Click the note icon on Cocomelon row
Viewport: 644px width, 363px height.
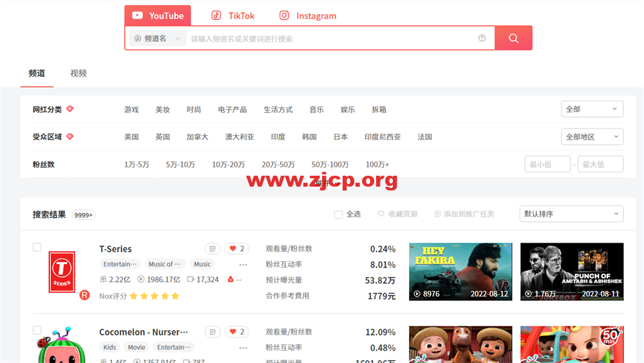213,331
